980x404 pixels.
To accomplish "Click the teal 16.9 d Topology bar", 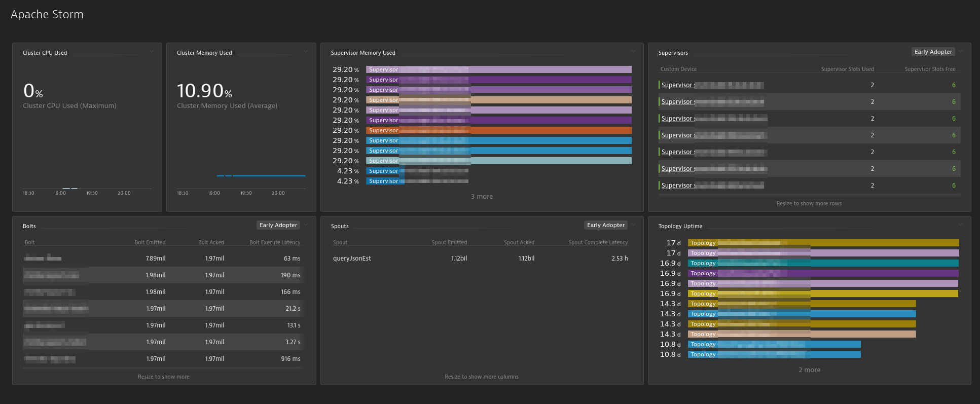I will 823,263.
